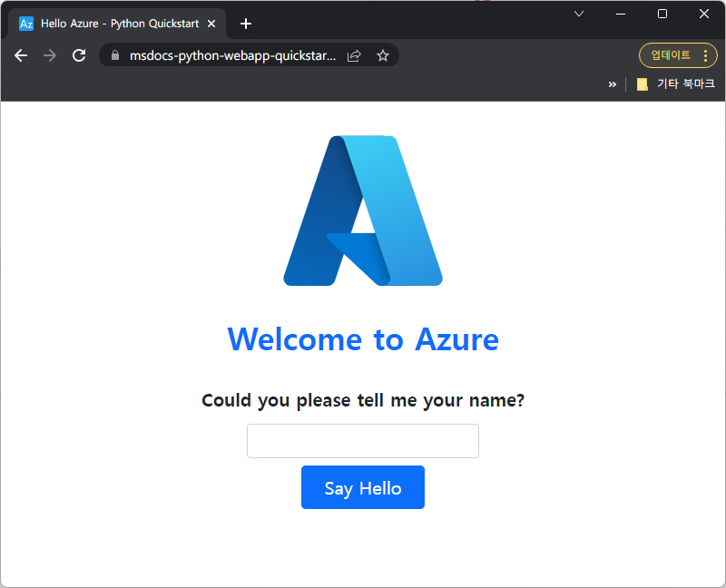Focus the name input field

pos(363,441)
